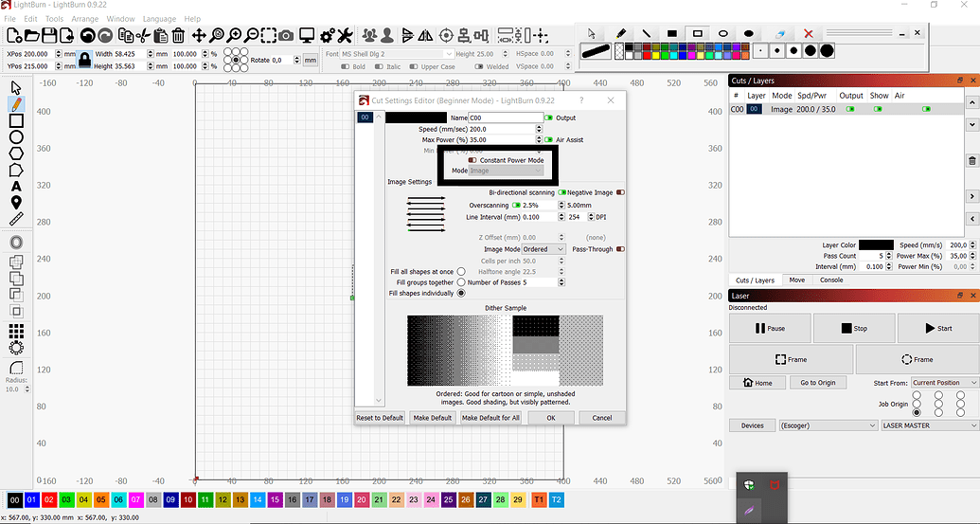Switch to the Console tab
The image size is (980, 524).
(x=831, y=280)
